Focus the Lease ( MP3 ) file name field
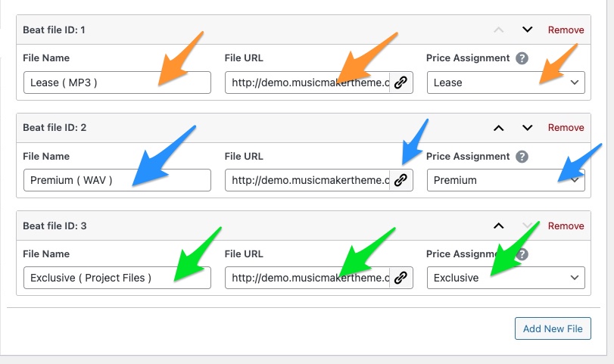614x364 pixels. point(117,82)
